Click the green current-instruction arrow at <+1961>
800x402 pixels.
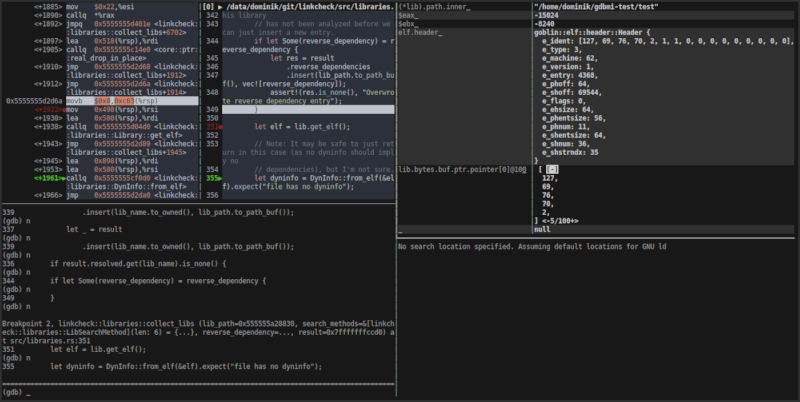click(x=64, y=178)
